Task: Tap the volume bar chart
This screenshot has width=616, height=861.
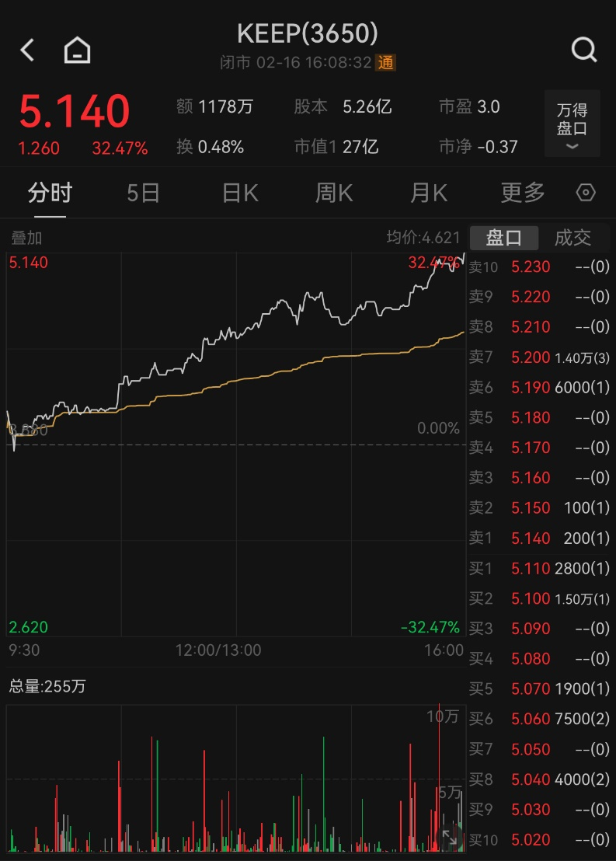Action: pyautogui.click(x=236, y=778)
